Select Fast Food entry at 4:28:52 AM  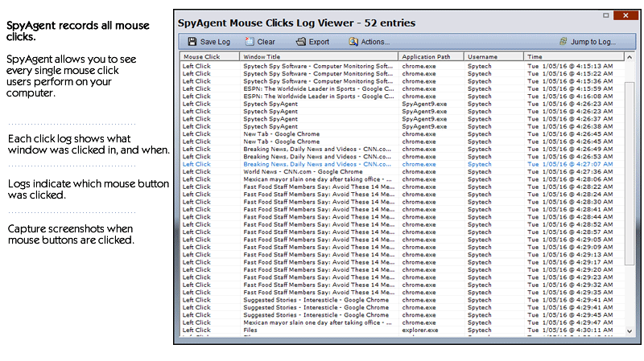402,224
